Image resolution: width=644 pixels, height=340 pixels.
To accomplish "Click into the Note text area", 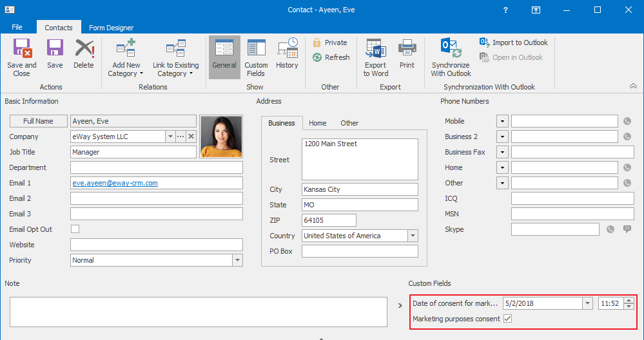I will (198, 312).
